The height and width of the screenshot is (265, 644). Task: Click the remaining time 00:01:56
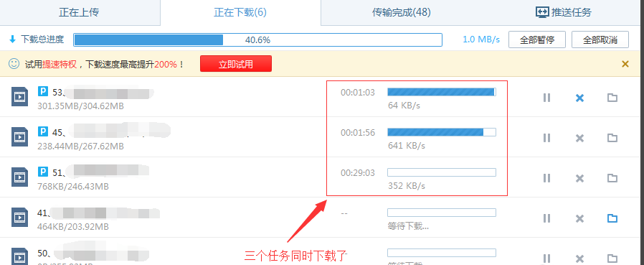pos(358,133)
